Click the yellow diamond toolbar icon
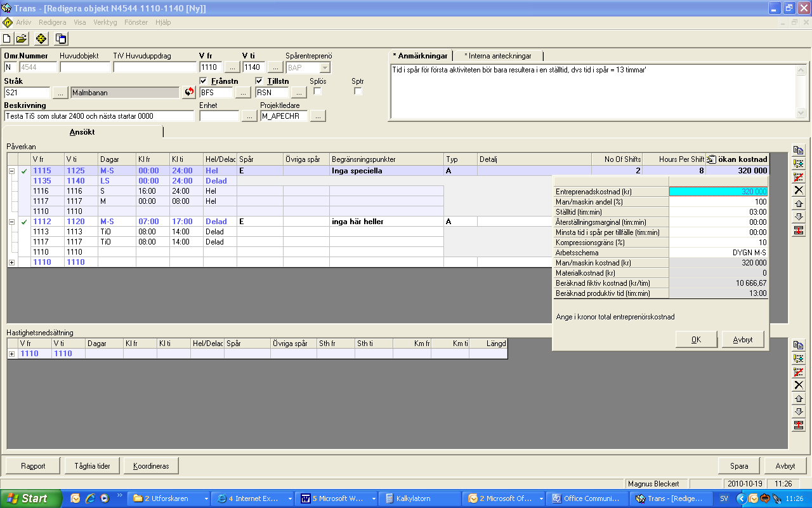 (41, 39)
